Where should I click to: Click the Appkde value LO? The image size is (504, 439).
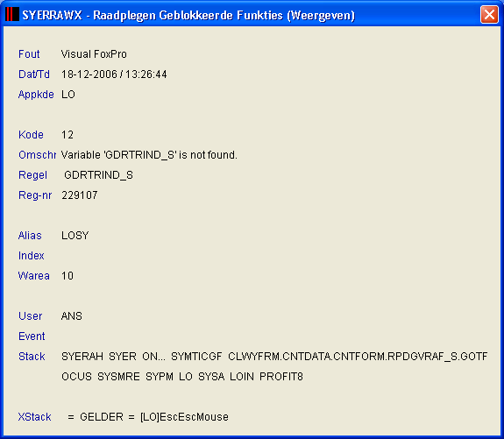(x=68, y=95)
